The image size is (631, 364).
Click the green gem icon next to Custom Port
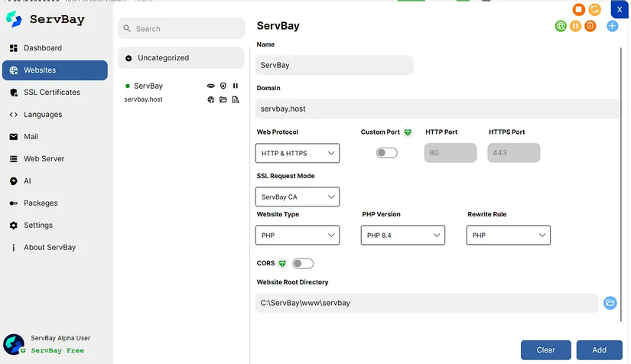(x=408, y=132)
